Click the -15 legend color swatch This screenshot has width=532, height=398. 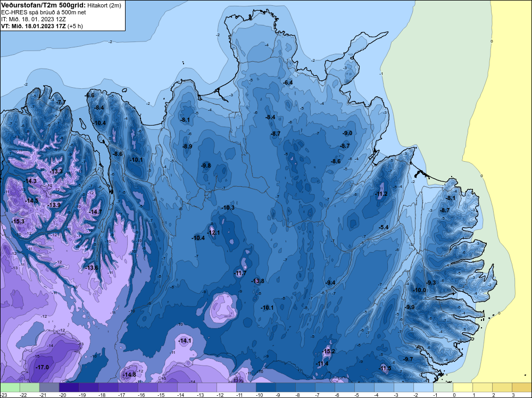(167, 387)
